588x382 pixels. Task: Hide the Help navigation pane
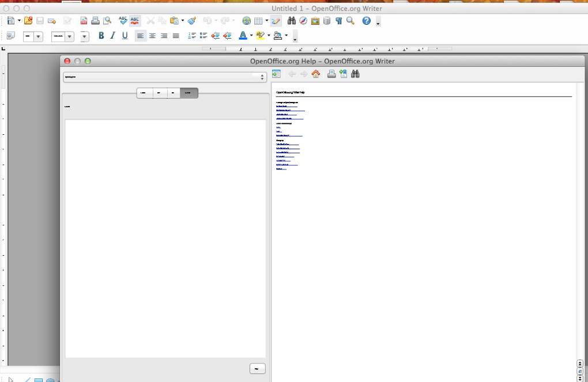[x=276, y=74]
